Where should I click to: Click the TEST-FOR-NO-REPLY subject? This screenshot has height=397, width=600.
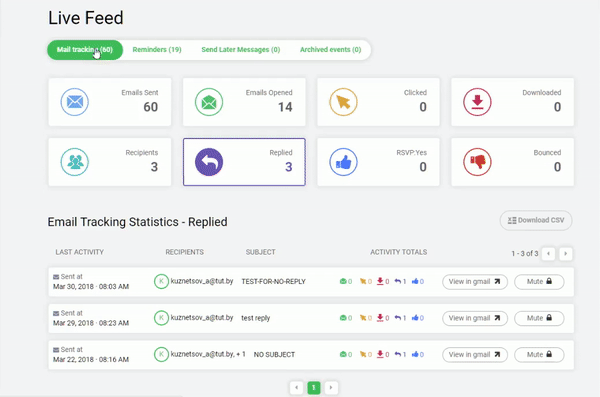(274, 282)
